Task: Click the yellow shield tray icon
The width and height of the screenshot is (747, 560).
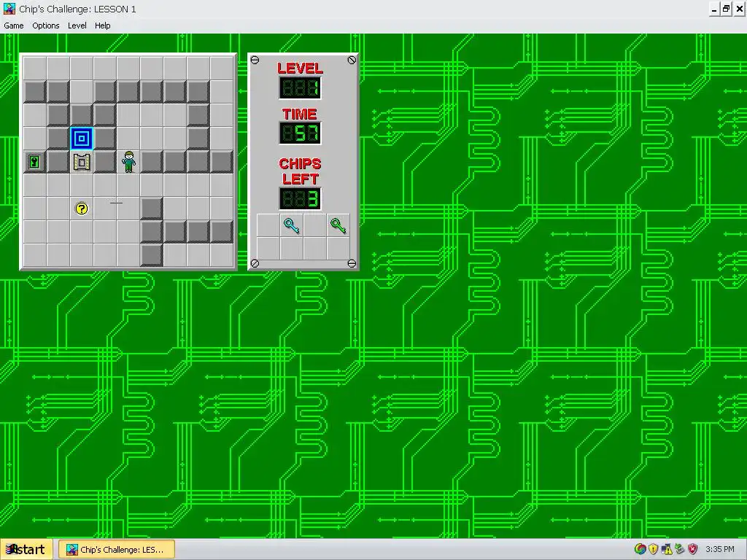Action: tap(653, 549)
